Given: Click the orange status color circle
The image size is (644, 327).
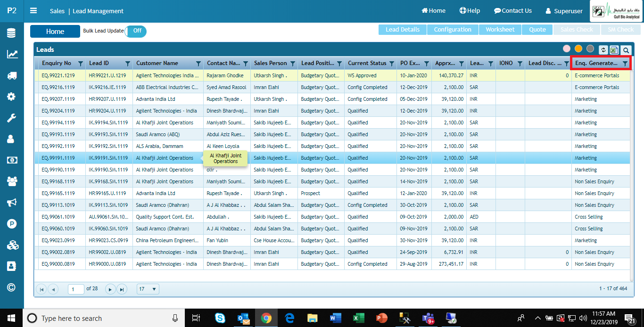Looking at the screenshot, I should click(x=578, y=49).
